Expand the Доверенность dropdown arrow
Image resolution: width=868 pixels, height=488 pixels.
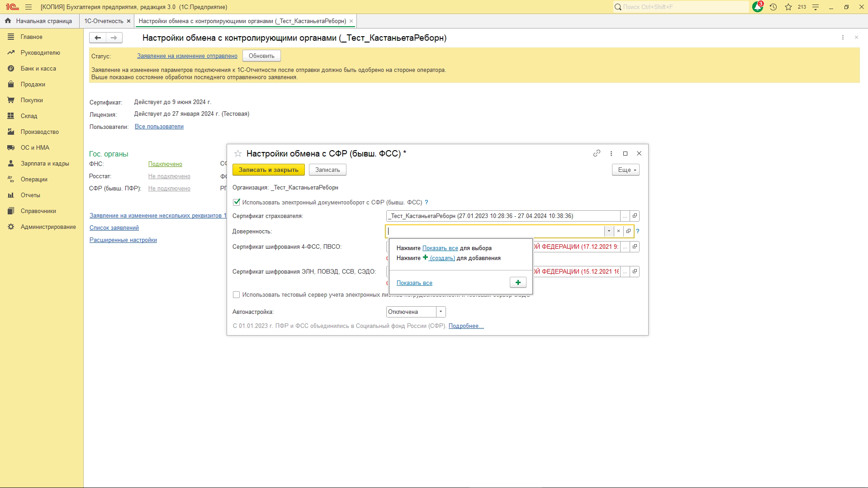(x=609, y=231)
